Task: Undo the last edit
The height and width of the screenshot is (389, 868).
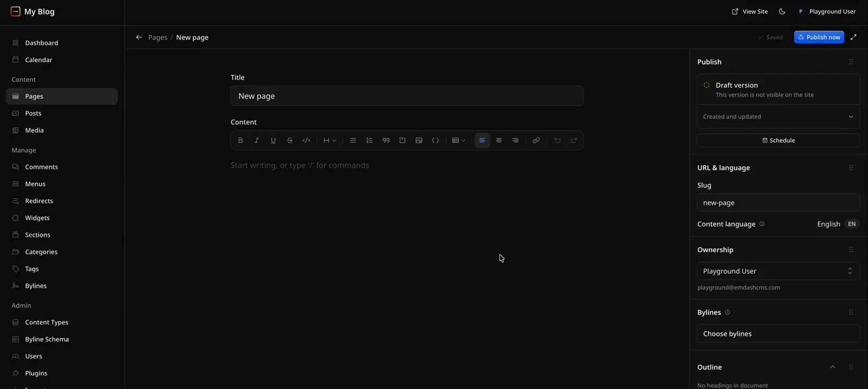Action: tap(557, 141)
